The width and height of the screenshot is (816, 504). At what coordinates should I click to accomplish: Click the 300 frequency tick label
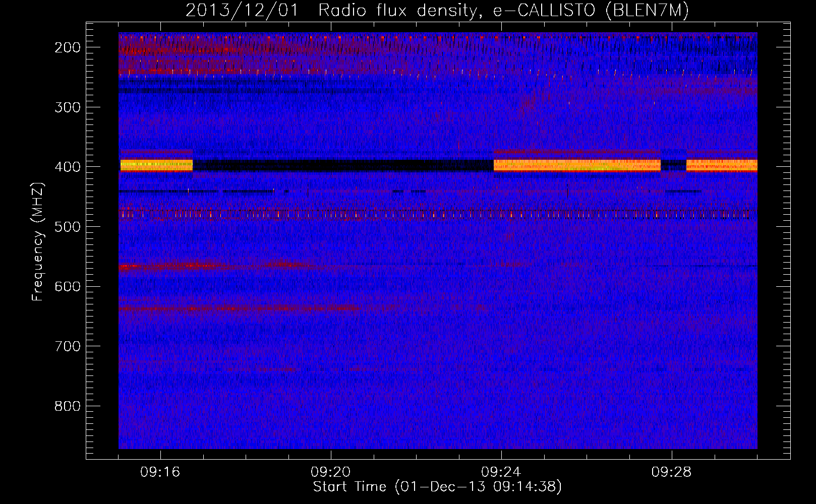pos(67,107)
